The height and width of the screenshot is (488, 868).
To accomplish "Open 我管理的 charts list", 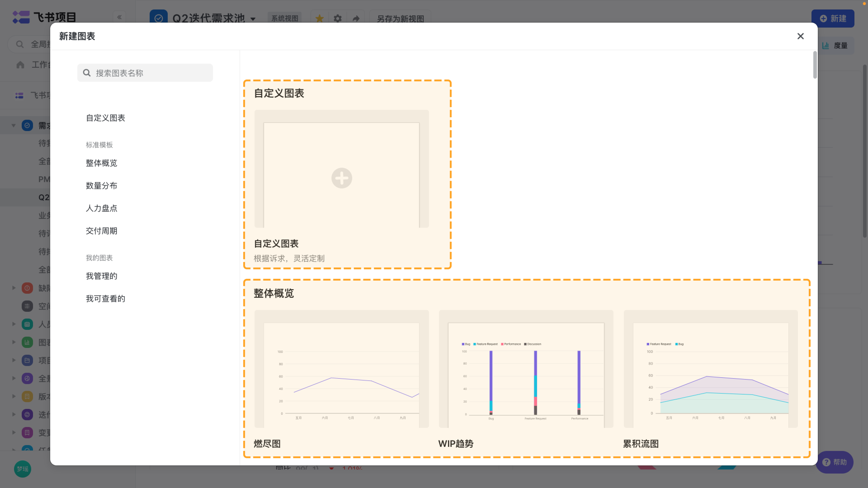I will pyautogui.click(x=101, y=276).
